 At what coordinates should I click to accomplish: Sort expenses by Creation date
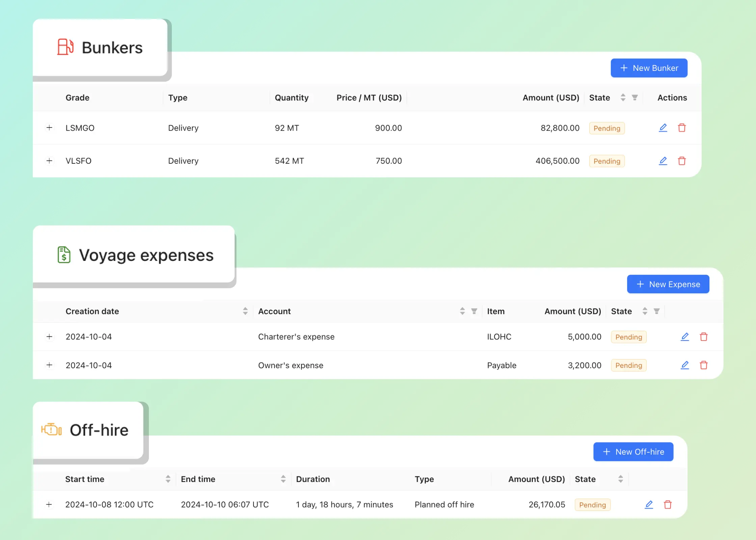pos(245,311)
